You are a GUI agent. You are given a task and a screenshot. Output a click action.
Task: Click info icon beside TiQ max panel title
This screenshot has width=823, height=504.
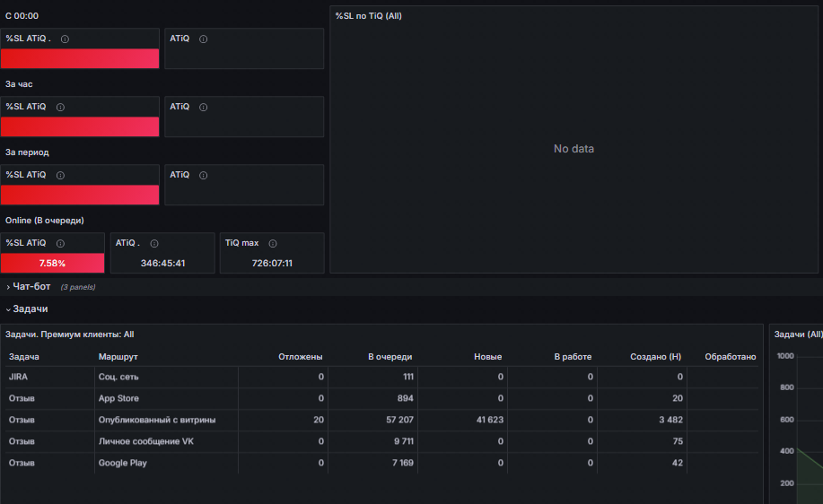coord(273,243)
